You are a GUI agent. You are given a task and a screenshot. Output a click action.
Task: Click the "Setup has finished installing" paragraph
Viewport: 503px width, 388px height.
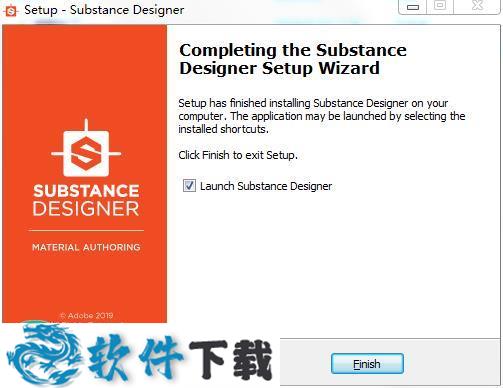322,116
